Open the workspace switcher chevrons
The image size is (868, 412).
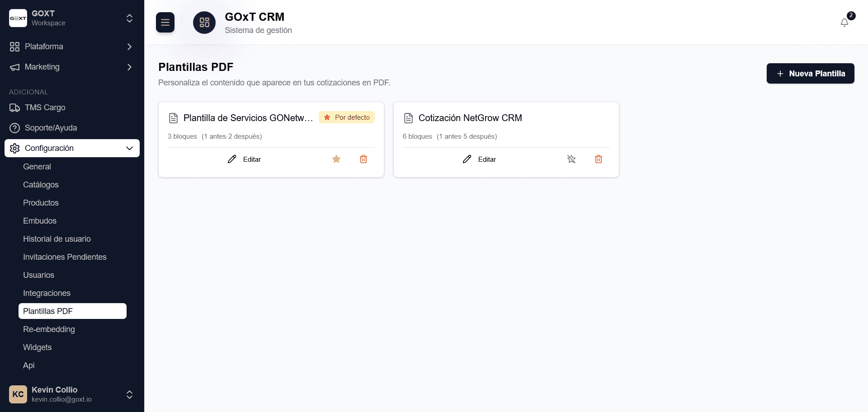[x=129, y=18]
